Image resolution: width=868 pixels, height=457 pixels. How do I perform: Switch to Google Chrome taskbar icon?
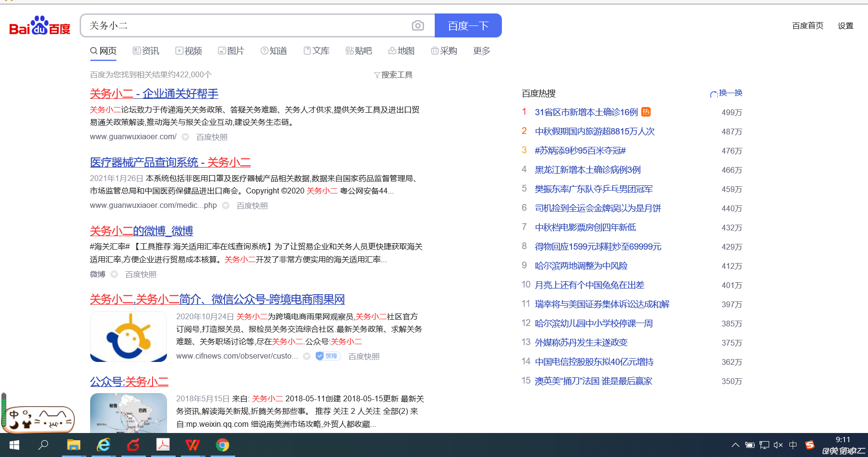click(222, 445)
